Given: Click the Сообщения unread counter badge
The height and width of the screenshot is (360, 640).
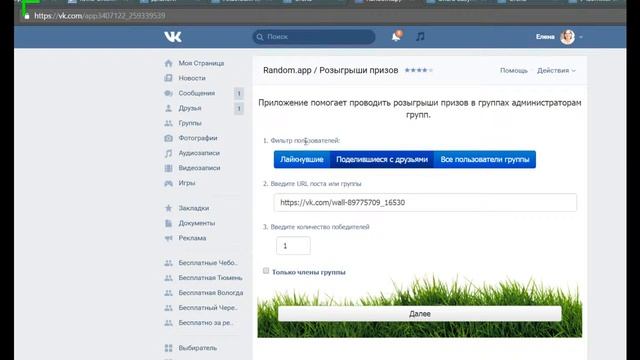Looking at the screenshot, I should click(x=239, y=93).
